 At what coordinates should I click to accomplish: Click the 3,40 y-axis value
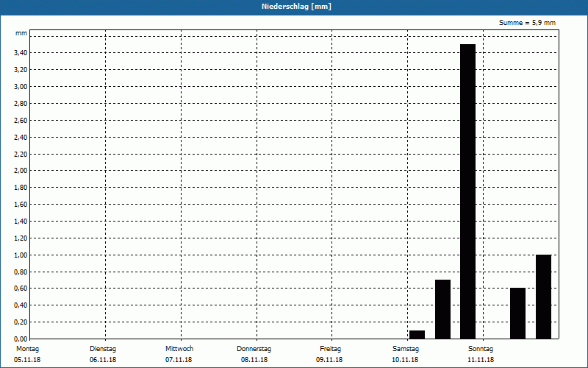tap(21, 53)
